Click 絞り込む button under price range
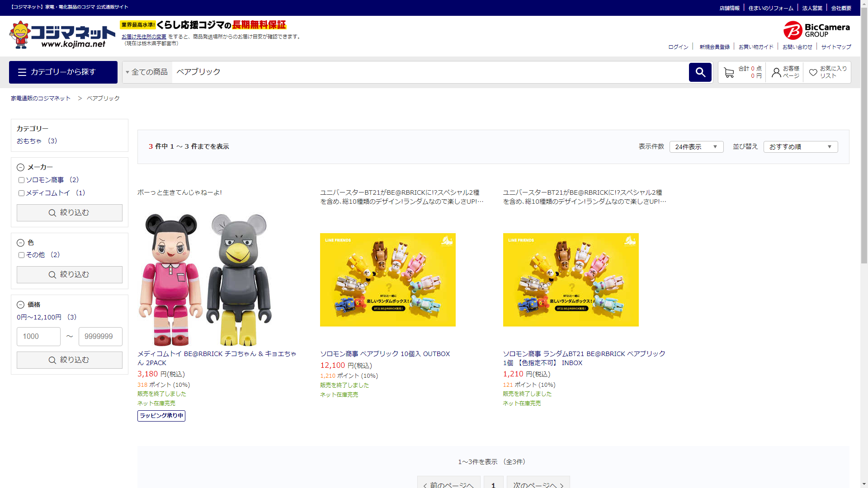The image size is (868, 488). (70, 360)
